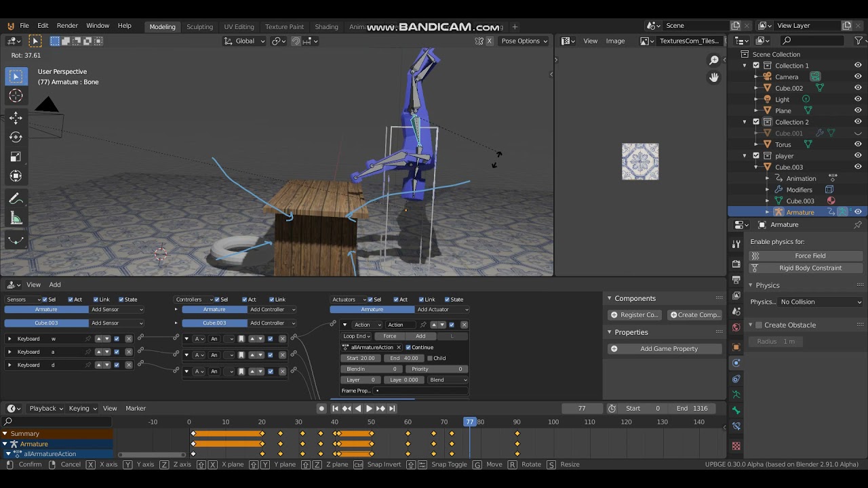Viewport: 868px width, 488px height.
Task: Hide the Camera object via eye icon
Action: point(858,77)
